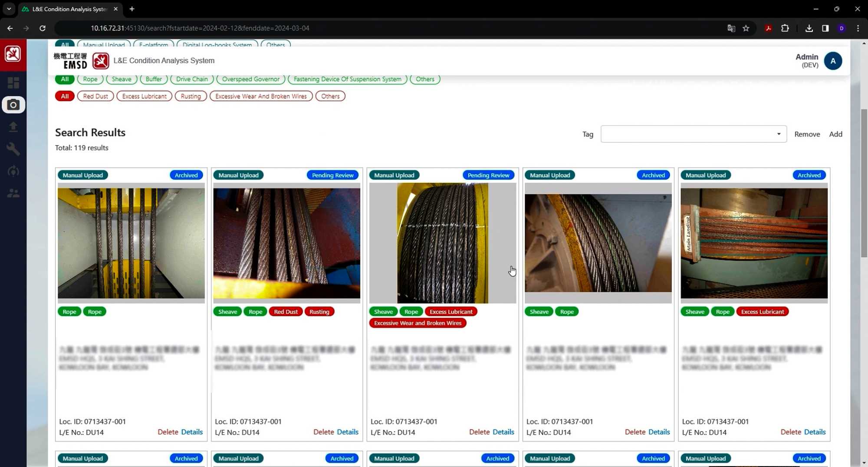Expand the Tag dropdown

[693, 134]
